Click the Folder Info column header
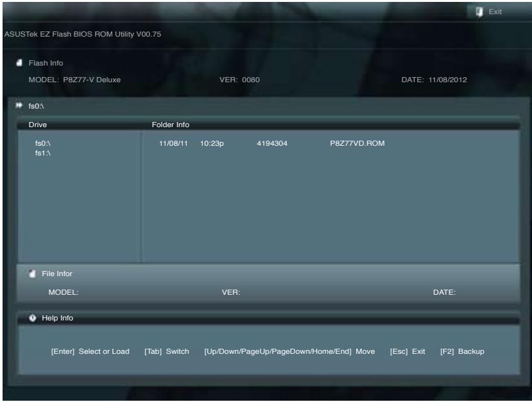Viewport: 532px width, 402px height. (x=170, y=124)
